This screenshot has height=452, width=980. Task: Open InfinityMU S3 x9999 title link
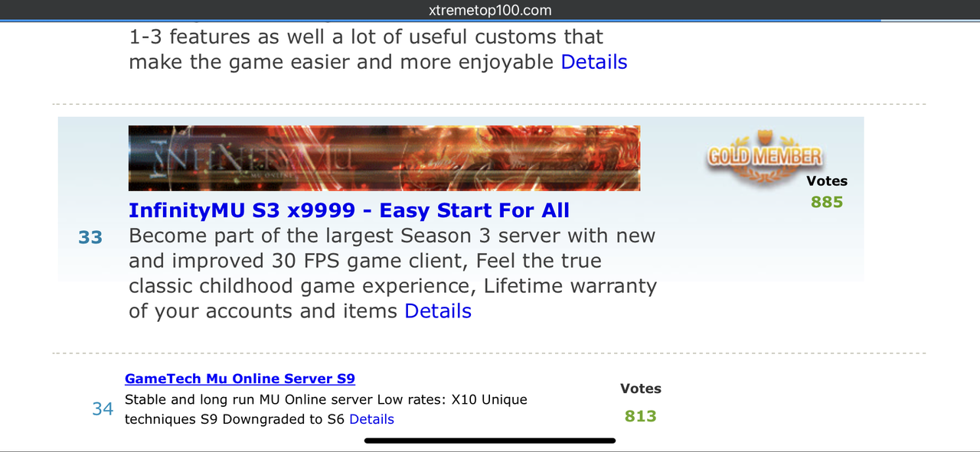click(x=349, y=210)
